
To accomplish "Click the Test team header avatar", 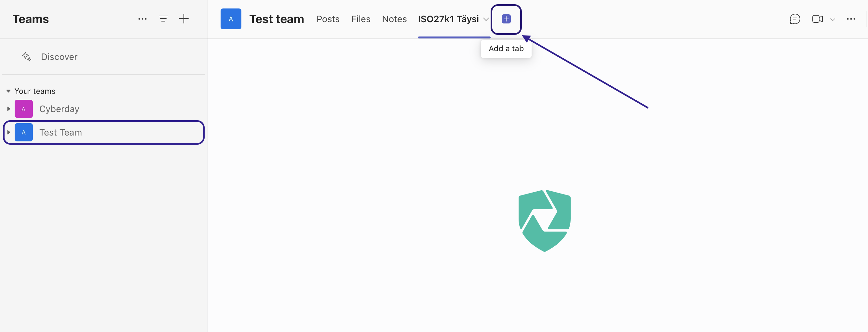I will click(231, 19).
